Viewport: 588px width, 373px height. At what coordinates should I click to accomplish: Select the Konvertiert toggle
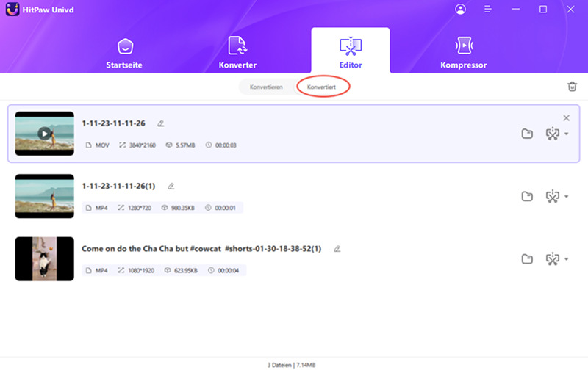point(322,87)
